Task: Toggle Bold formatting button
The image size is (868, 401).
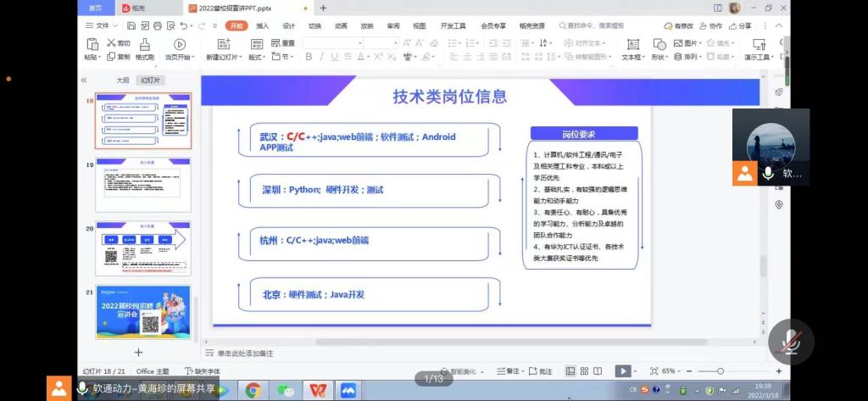Action: [309, 57]
